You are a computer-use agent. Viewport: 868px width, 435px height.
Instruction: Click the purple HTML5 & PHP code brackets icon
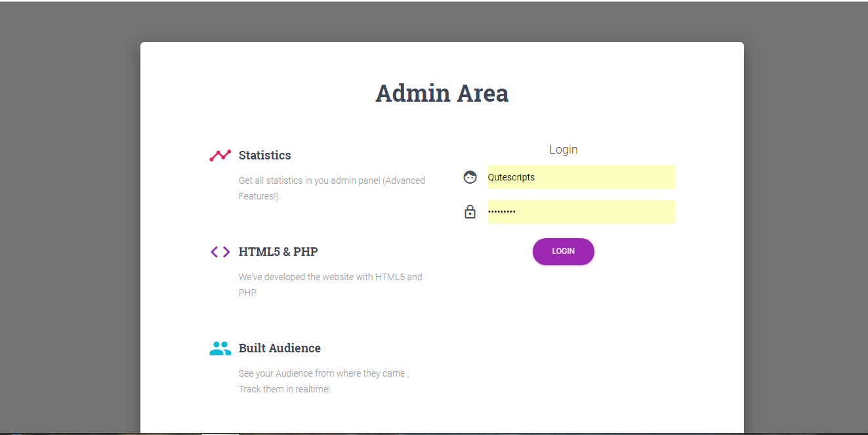point(220,252)
